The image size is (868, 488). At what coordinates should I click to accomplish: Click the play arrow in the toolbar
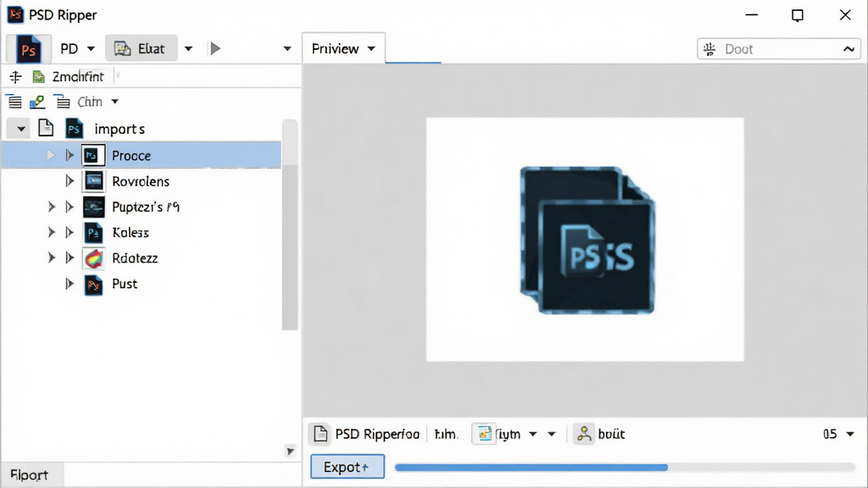[215, 48]
